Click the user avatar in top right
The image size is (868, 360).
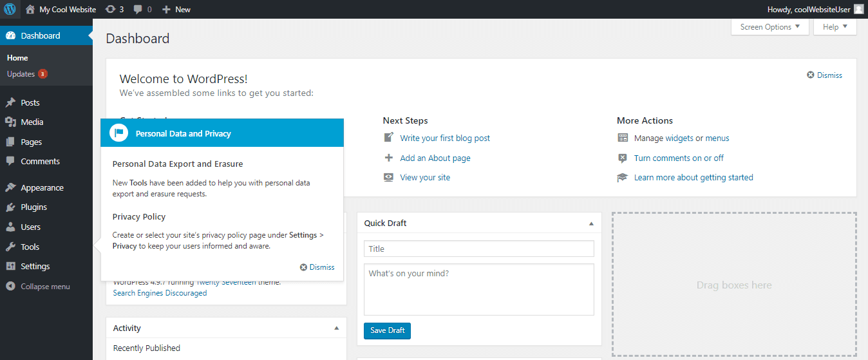click(859, 9)
